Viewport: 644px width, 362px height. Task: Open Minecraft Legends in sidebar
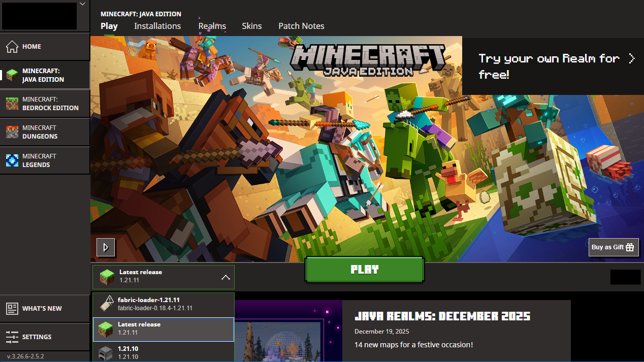click(45, 160)
